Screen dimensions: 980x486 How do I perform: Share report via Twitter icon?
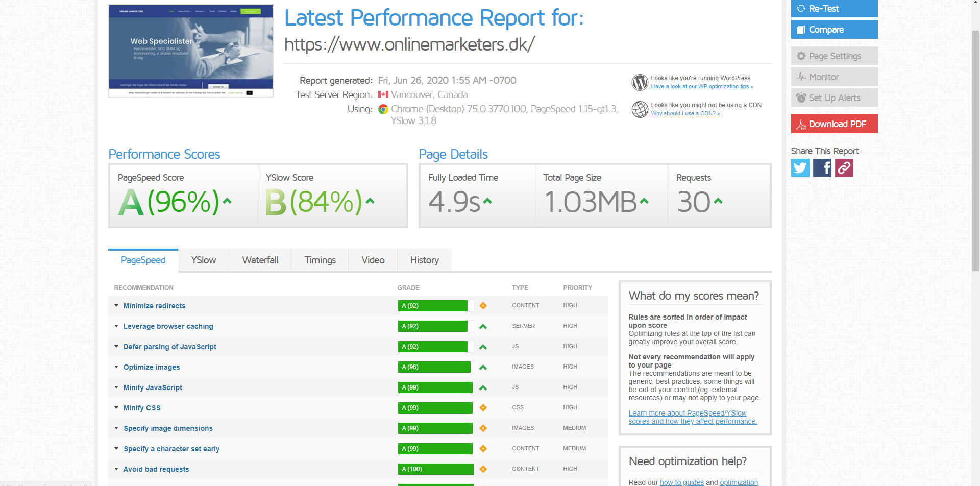800,168
